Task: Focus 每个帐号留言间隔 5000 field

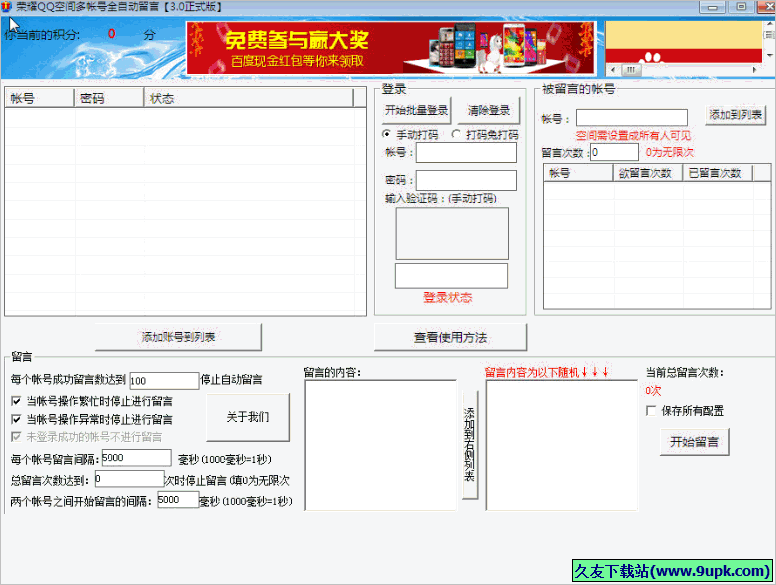Action: (x=137, y=458)
